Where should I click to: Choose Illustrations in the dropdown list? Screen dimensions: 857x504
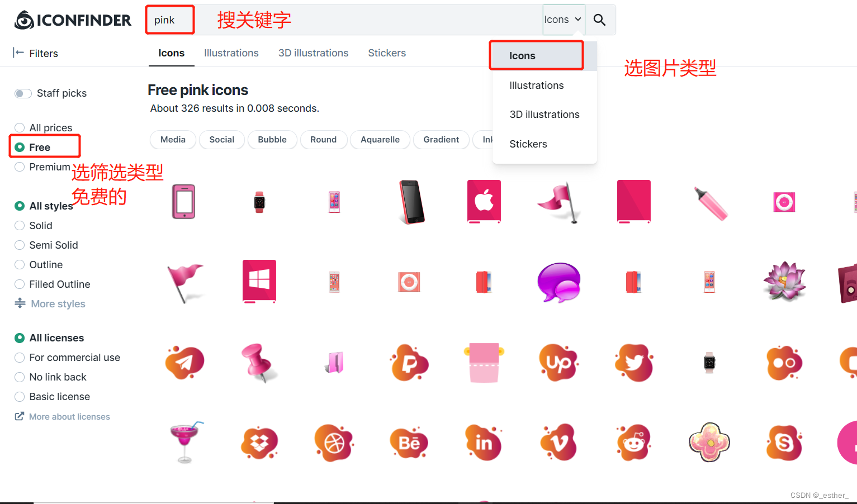pos(544,85)
